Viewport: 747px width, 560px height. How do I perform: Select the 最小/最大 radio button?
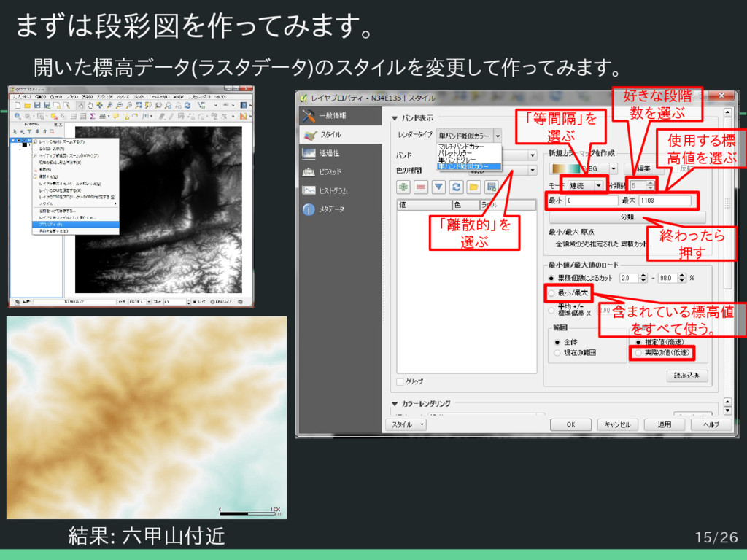tap(551, 293)
